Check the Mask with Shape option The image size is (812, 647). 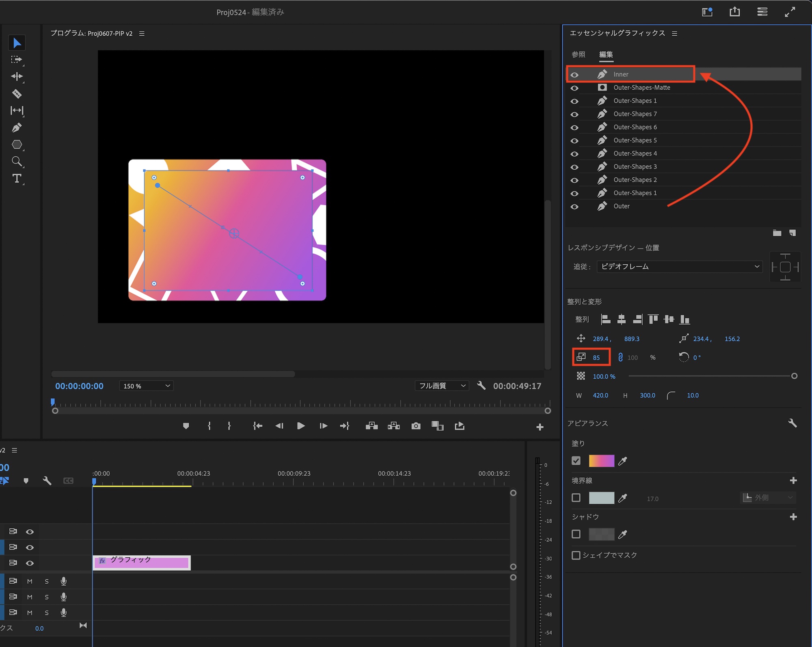tap(576, 555)
